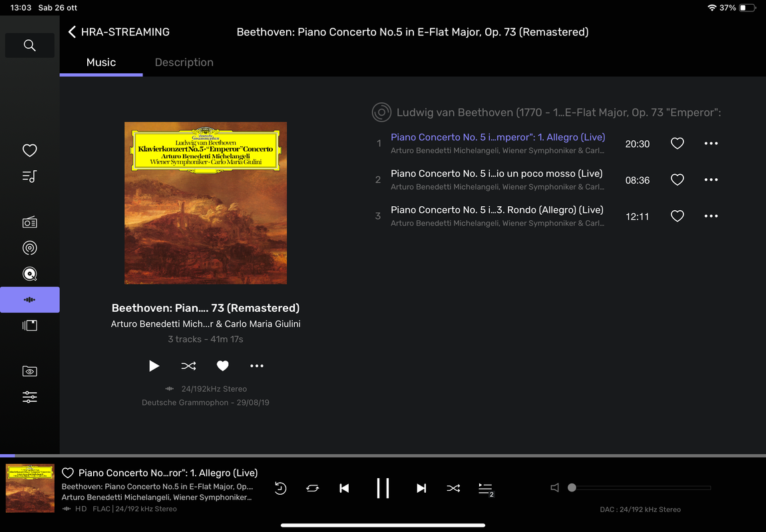This screenshot has width=766, height=532.
Task: Open the playlists icon in sidebar
Action: [30, 176]
